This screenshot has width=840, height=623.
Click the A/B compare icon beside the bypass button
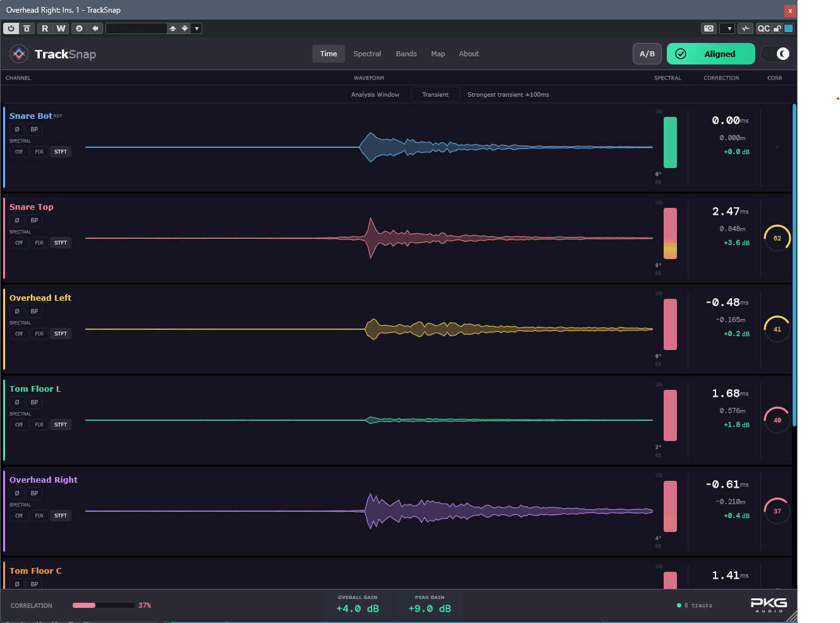27,28
